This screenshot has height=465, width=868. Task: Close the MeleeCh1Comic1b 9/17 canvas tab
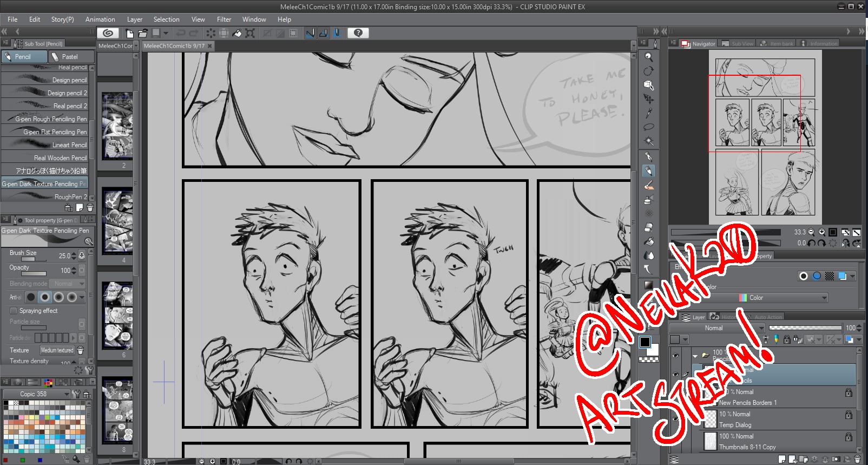click(210, 46)
